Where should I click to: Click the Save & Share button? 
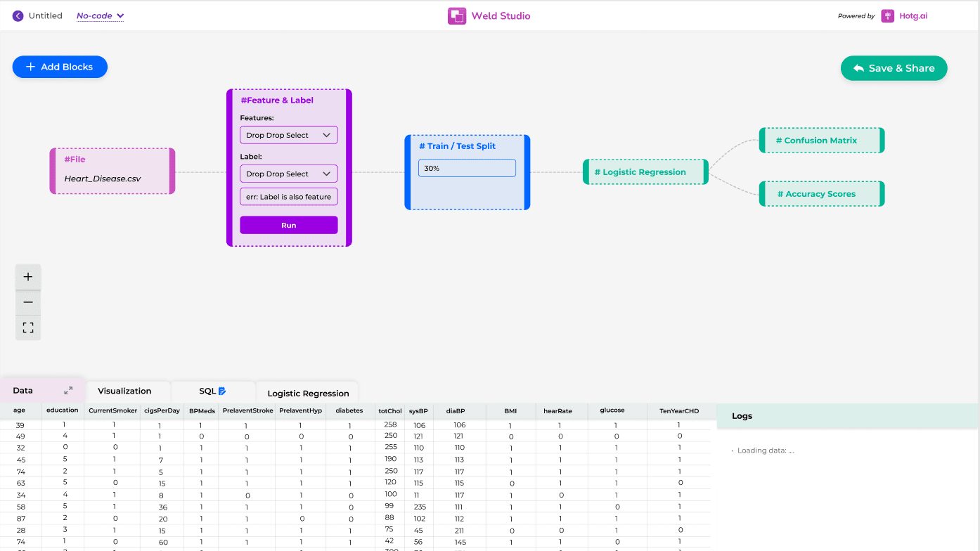894,68
